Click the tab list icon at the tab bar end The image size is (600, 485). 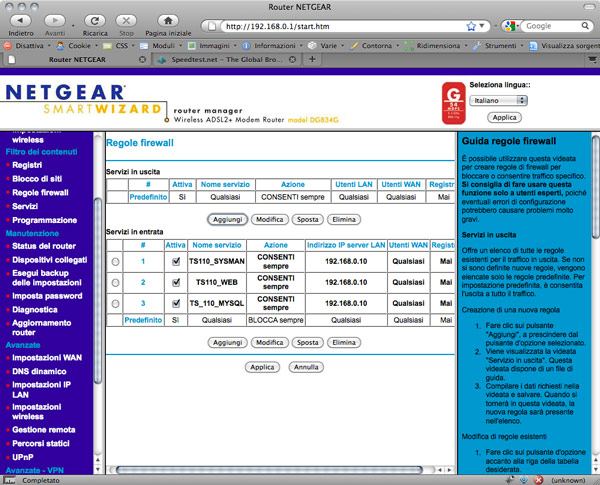(x=592, y=59)
